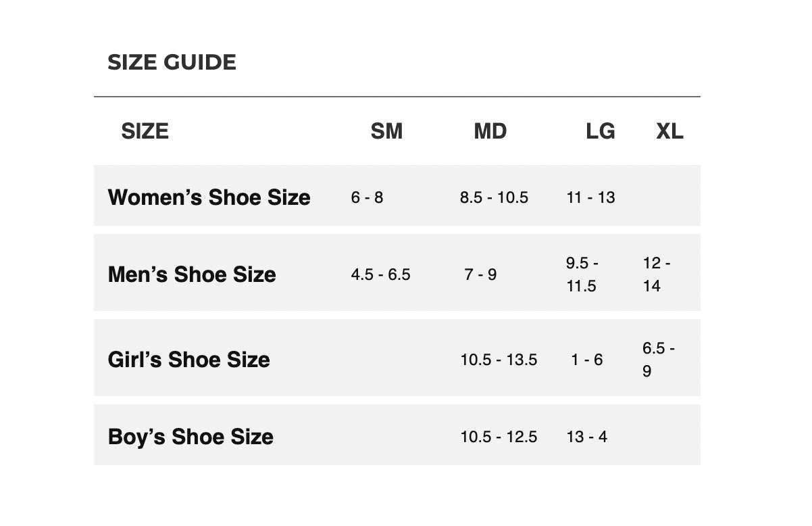Click women's small size 6 - 8
This screenshot has width=812, height=526.
click(x=367, y=197)
